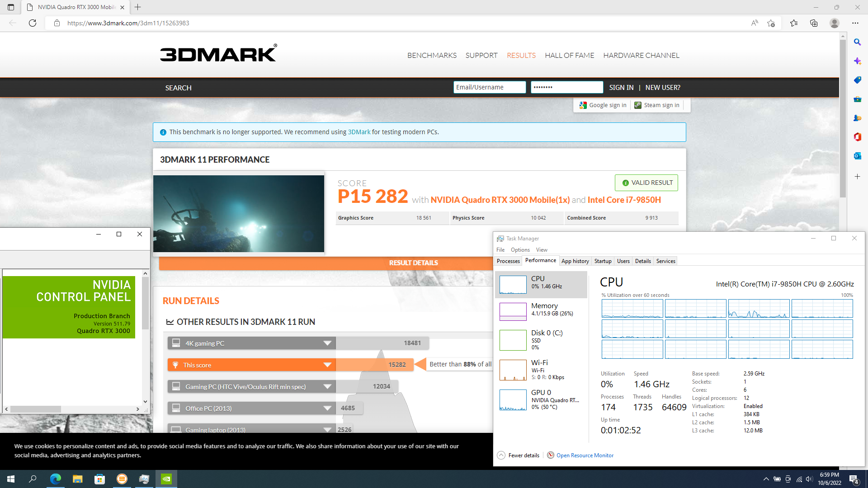Click the 3DMark logo
Image resolution: width=868 pixels, height=488 pixels.
(218, 53)
